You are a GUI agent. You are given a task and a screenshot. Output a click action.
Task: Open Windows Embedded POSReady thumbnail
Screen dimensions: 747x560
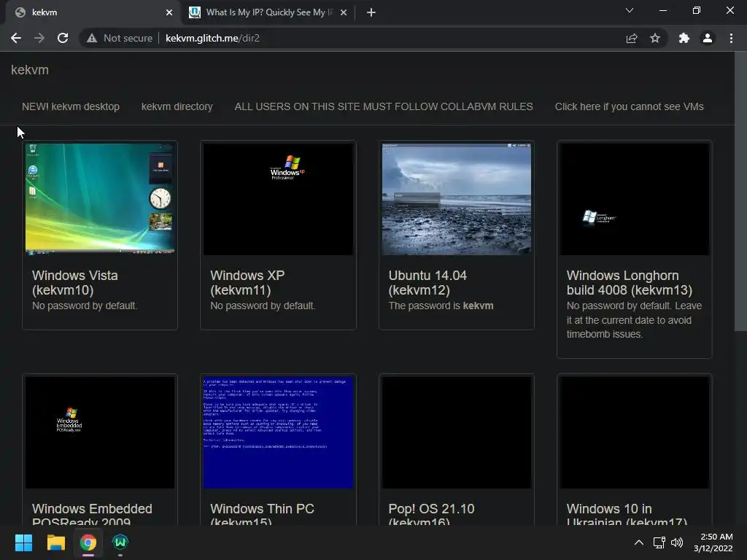100,432
